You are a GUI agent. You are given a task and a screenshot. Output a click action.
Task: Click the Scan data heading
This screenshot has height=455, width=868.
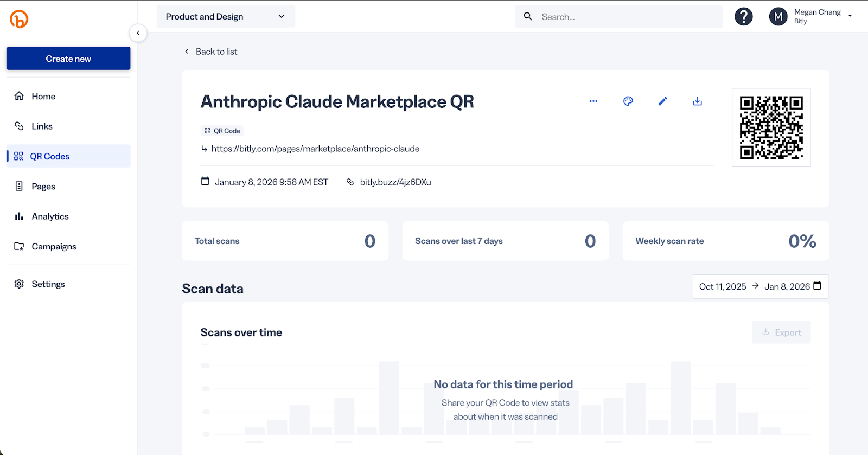[213, 289]
